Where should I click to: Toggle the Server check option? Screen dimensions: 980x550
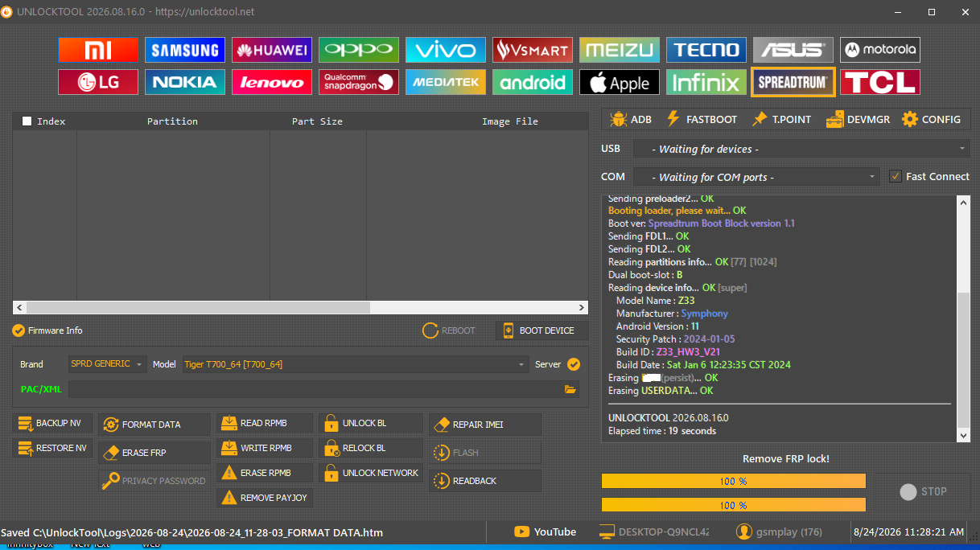(x=574, y=364)
